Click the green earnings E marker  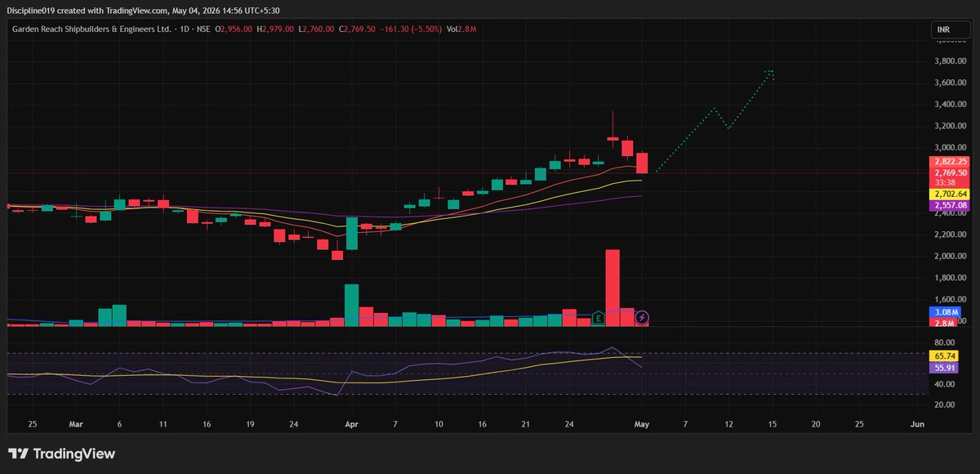[599, 317]
